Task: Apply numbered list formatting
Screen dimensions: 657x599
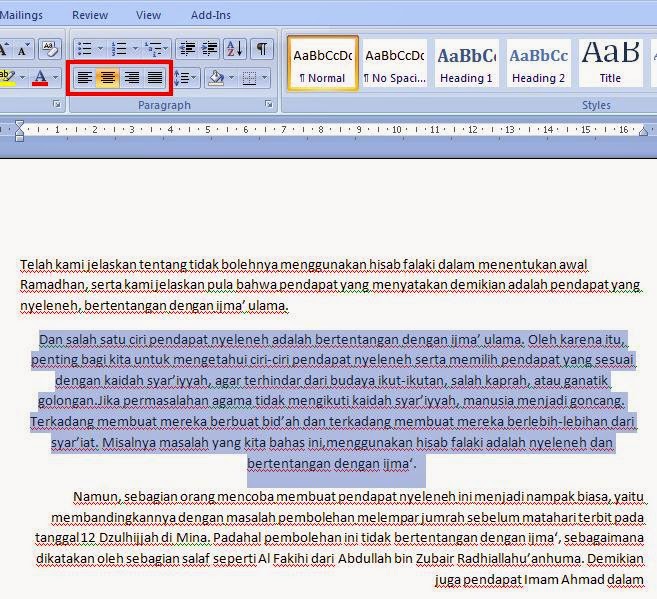Action: tap(119, 49)
